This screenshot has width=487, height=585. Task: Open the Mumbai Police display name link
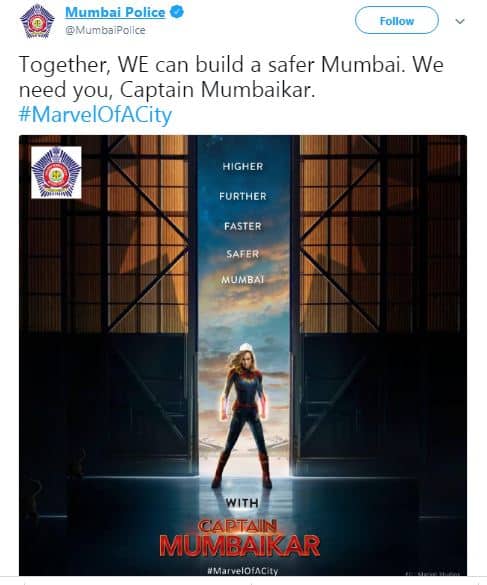pyautogui.click(x=115, y=12)
